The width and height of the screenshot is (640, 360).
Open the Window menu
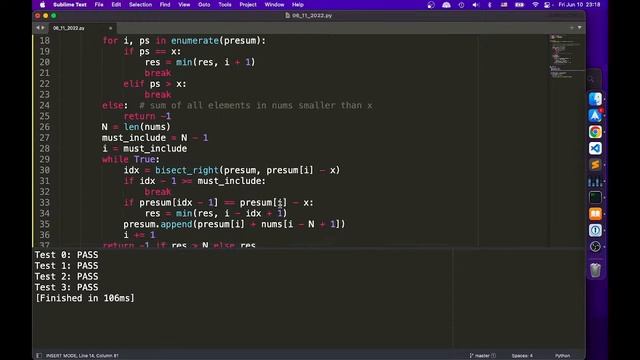point(274,5)
